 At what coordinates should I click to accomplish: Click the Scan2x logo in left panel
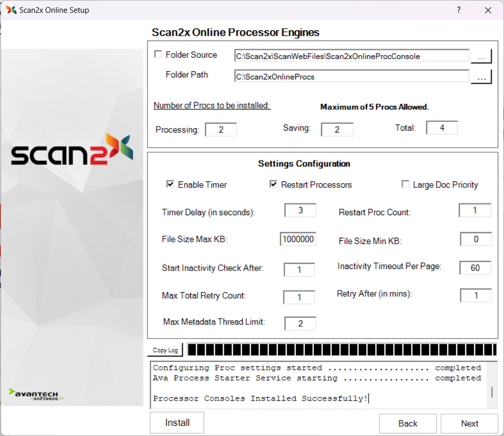point(72,151)
